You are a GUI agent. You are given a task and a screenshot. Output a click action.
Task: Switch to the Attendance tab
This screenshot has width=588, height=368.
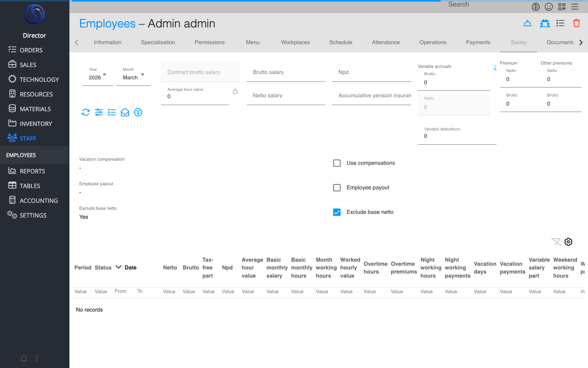[x=385, y=43]
